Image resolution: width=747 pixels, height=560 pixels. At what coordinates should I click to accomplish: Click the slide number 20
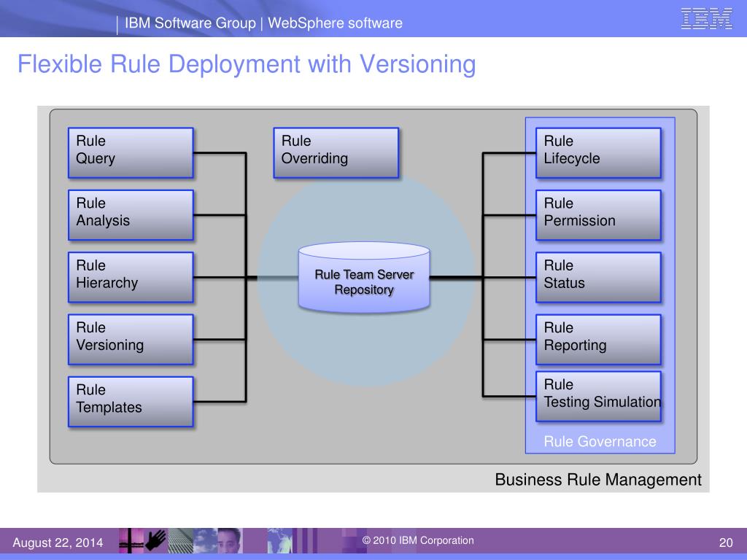[726, 542]
